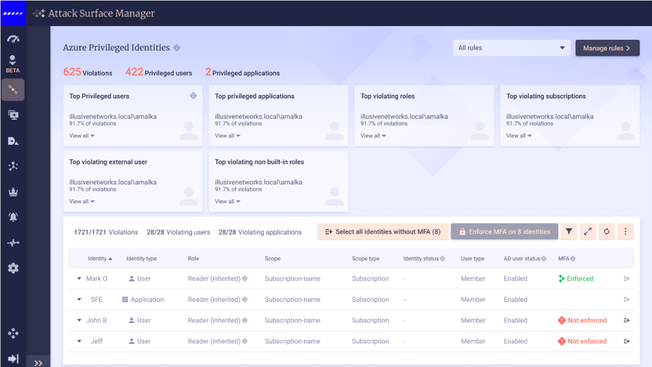Select all identities without MFA
This screenshot has height=367, width=652.
point(383,232)
